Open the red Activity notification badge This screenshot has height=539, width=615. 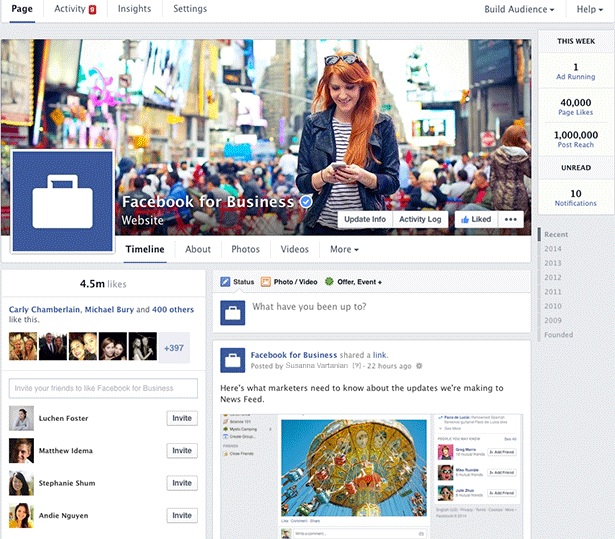coord(92,9)
